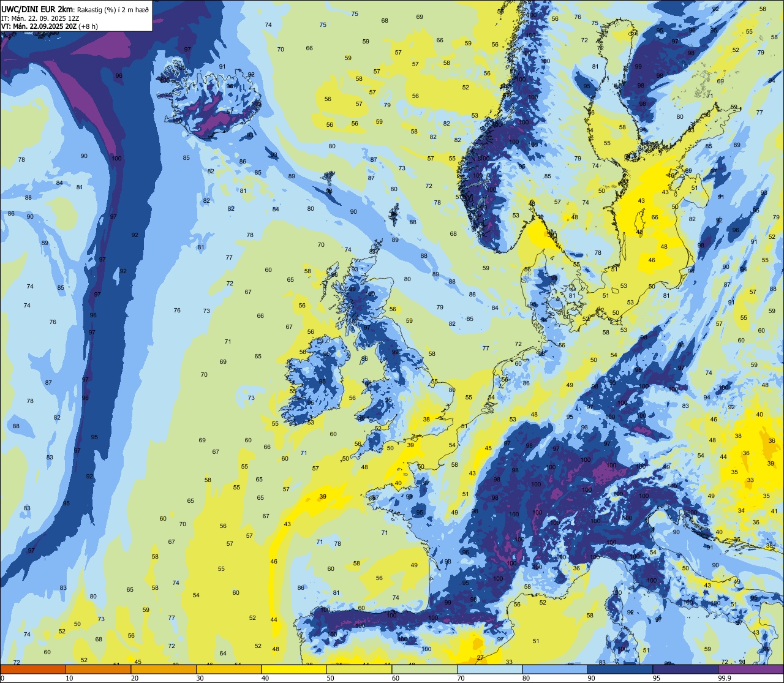The image size is (784, 683).
Task: Click the purple legend swatch above 99.9
Action: point(750,669)
